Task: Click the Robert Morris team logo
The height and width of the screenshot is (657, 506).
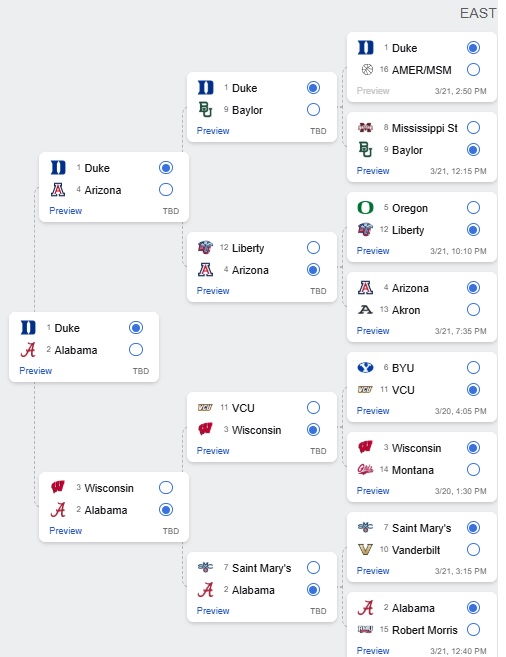Action: pyautogui.click(x=365, y=629)
